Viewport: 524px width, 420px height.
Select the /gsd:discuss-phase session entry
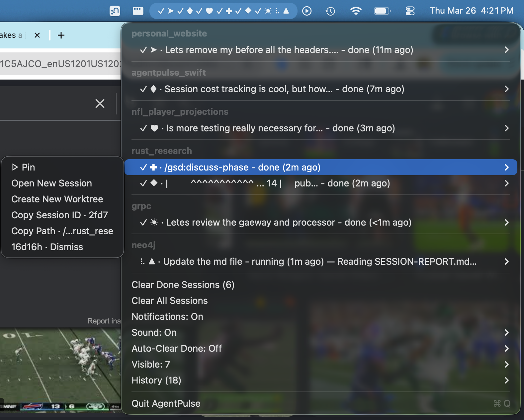coord(242,167)
